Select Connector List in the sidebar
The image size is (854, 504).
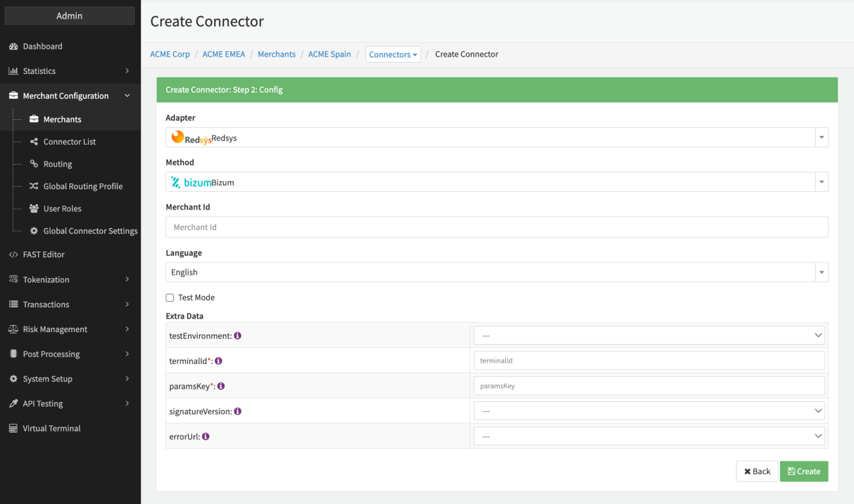(x=69, y=142)
